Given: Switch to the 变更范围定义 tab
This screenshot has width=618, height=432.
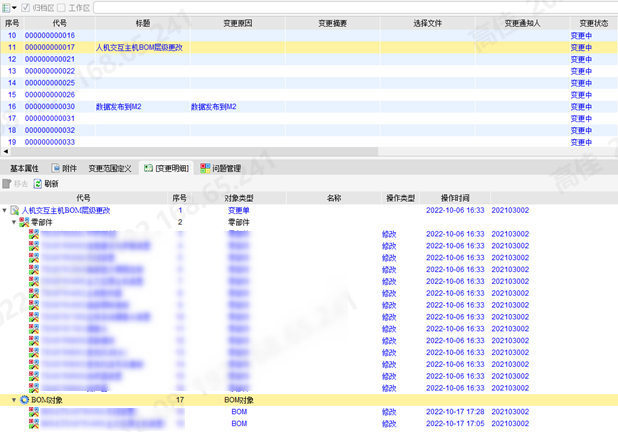Looking at the screenshot, I should pos(109,169).
